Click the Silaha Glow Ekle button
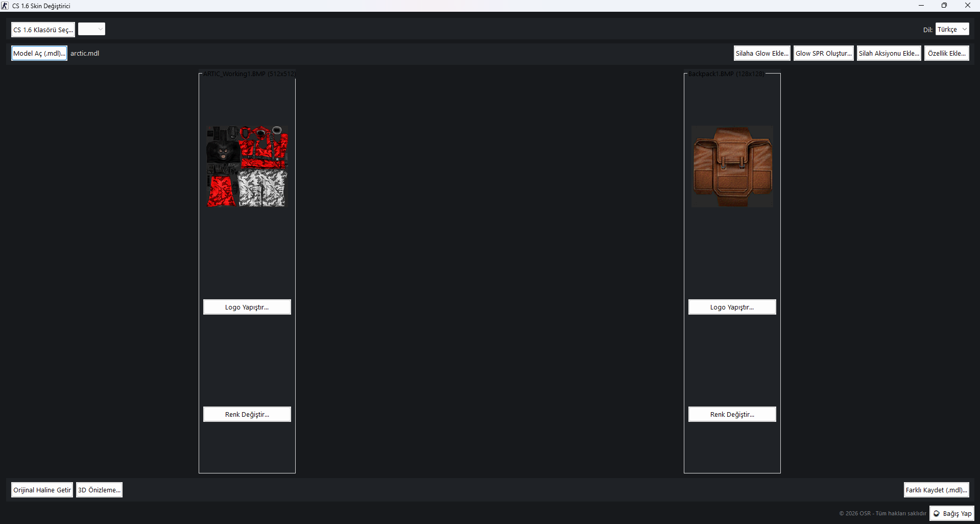Image resolution: width=980 pixels, height=524 pixels. (762, 53)
